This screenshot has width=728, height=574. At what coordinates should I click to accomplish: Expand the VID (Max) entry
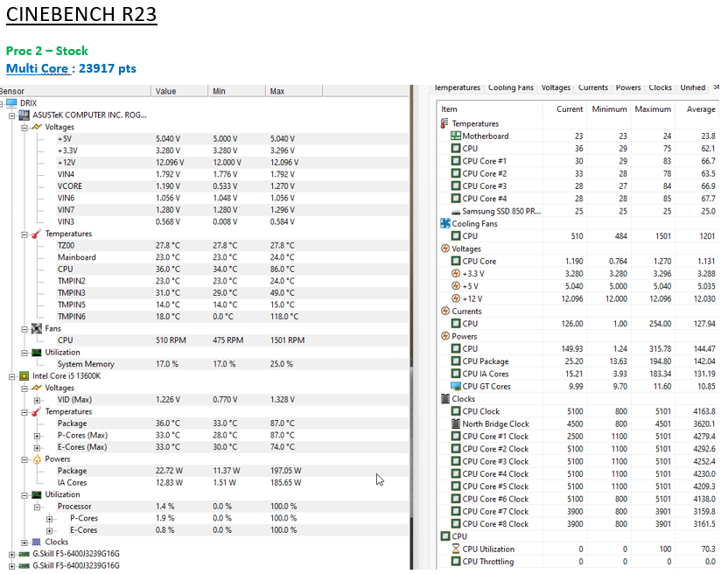(x=37, y=400)
